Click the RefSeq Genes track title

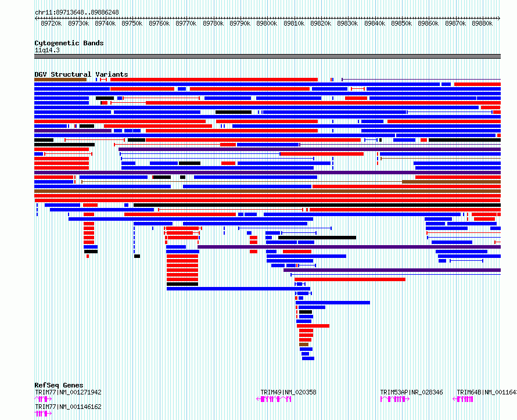[59, 385]
